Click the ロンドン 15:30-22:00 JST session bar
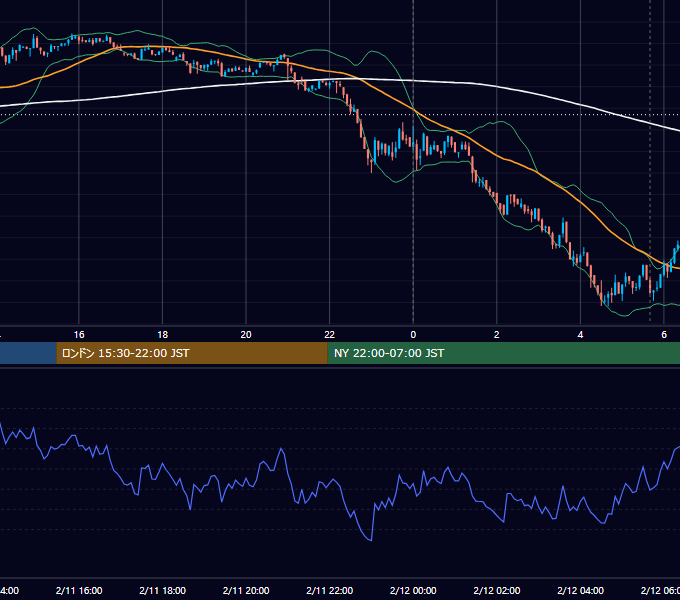Screen dimensions: 680x600 [192, 353]
